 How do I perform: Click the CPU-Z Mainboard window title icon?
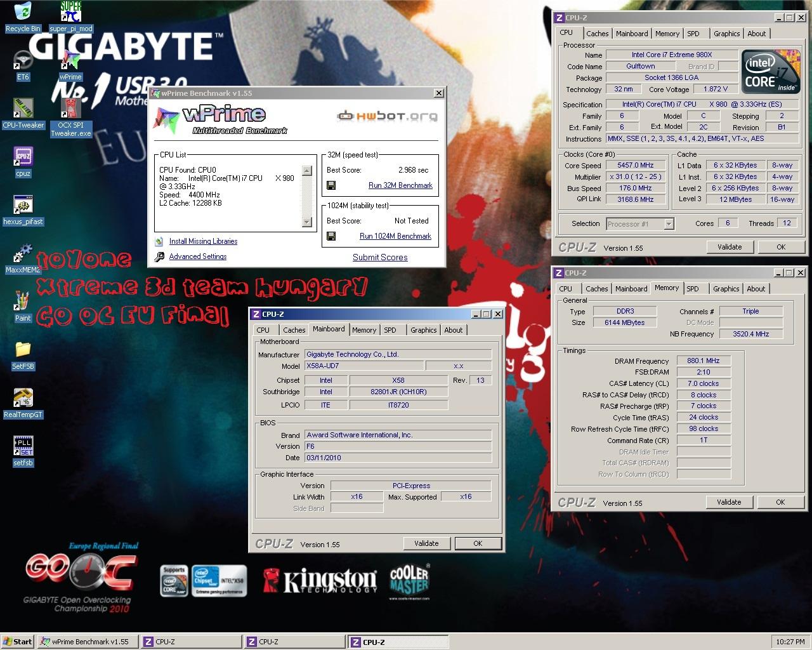(x=256, y=314)
